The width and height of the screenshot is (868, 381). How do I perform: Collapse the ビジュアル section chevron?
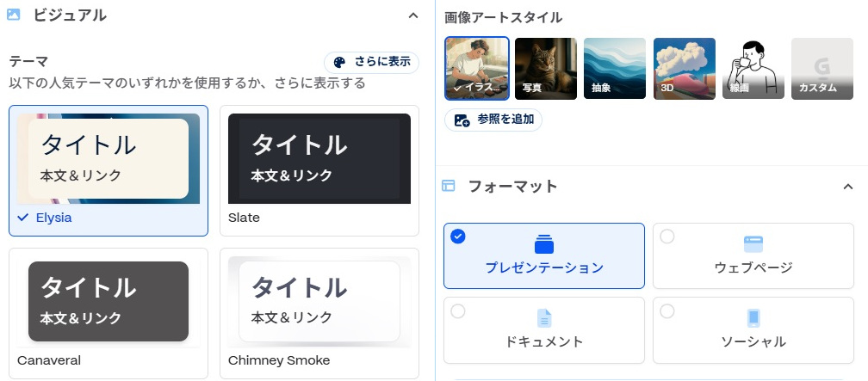(413, 15)
